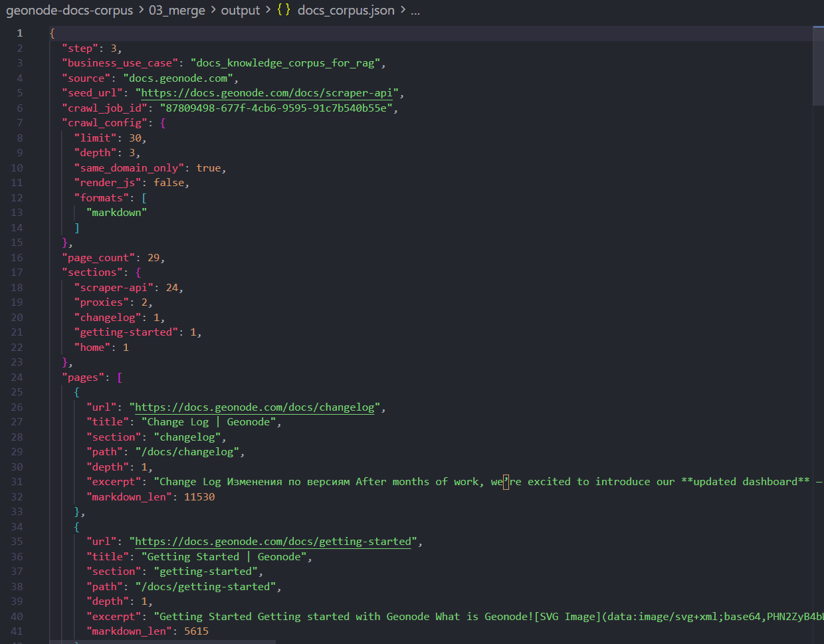824x644 pixels.
Task: Click line number 24 in the gutter
Action: click(17, 377)
